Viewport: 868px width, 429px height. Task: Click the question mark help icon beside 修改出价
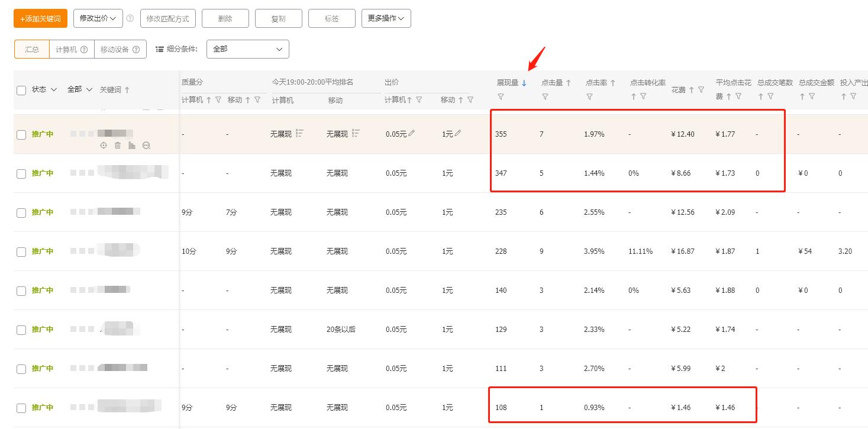pyautogui.click(x=130, y=18)
